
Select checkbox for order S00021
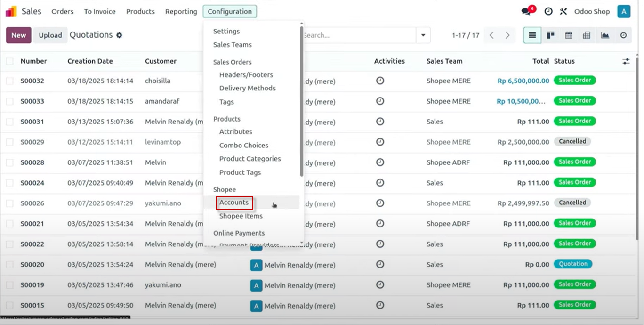point(9,224)
